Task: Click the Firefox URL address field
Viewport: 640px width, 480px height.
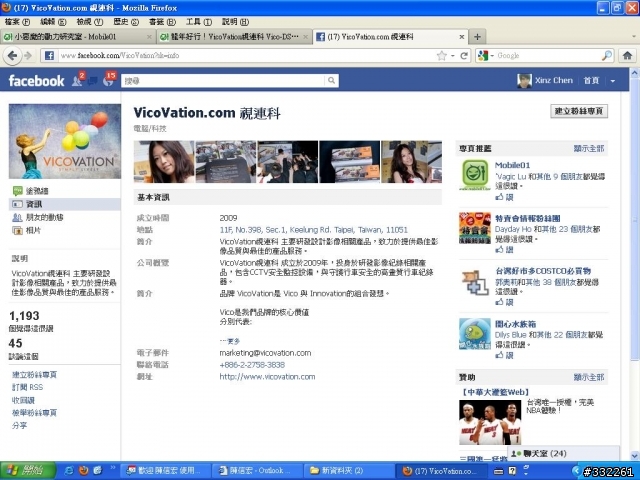Action: click(246, 56)
